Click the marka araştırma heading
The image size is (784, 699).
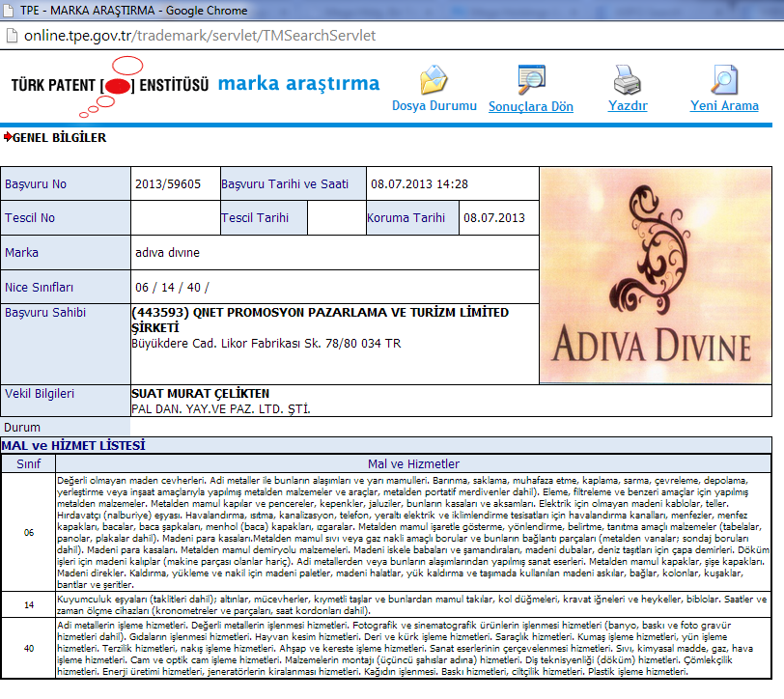click(x=298, y=83)
